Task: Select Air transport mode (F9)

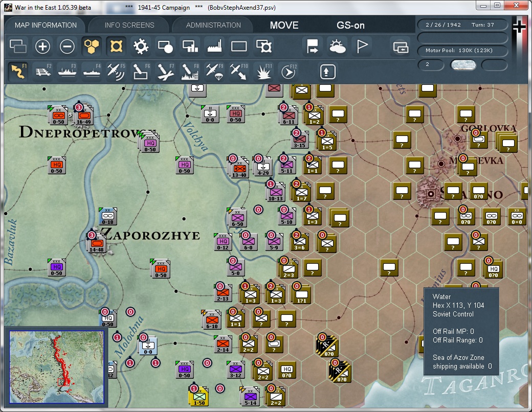Action: (214, 72)
